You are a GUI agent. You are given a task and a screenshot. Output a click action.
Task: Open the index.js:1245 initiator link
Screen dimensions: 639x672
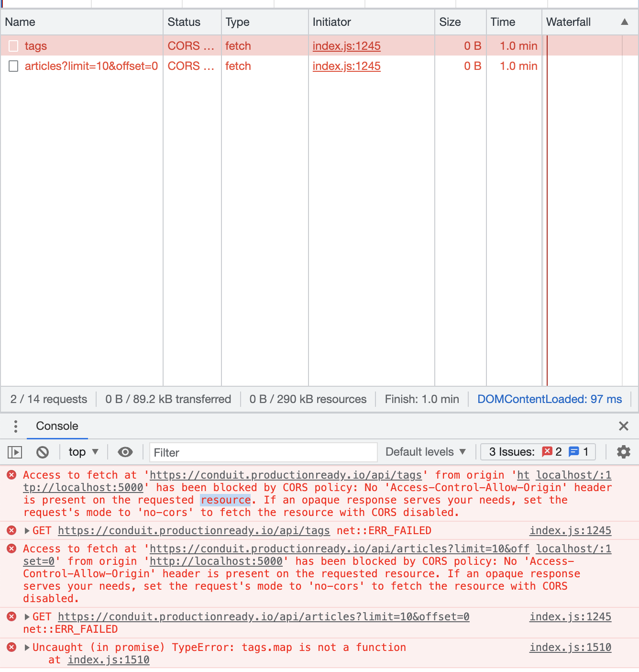[346, 45]
